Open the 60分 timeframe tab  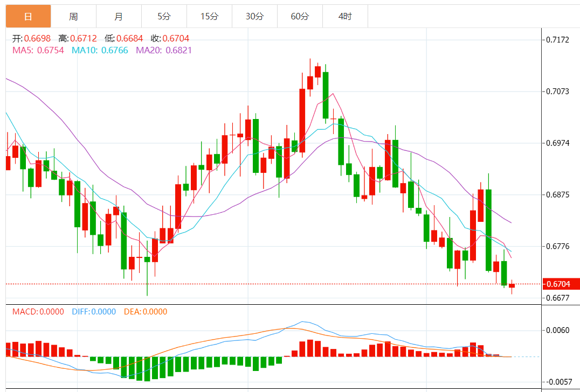coord(300,16)
